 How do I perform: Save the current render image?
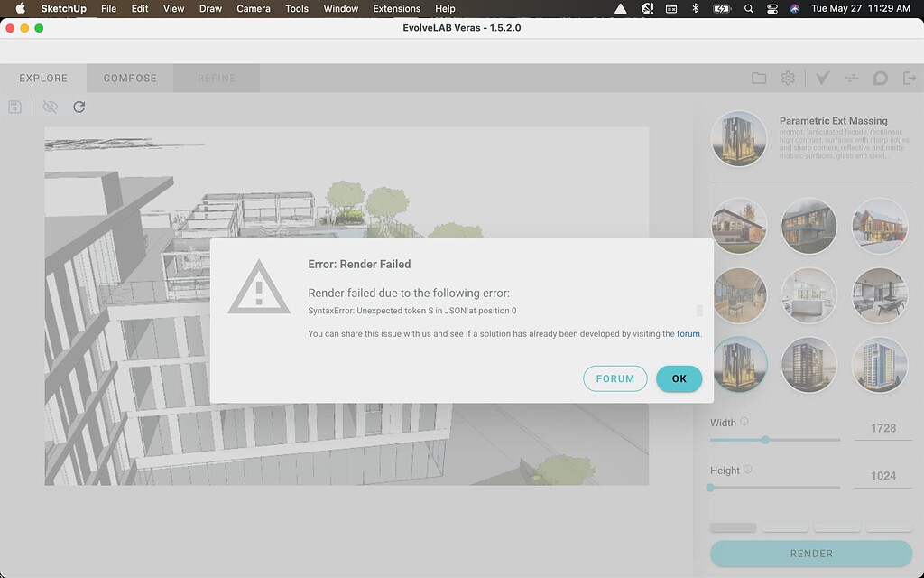13,107
